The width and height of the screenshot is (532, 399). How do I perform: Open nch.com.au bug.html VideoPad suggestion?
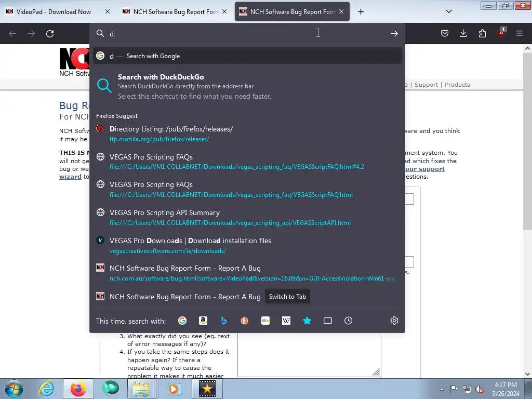[247, 273]
